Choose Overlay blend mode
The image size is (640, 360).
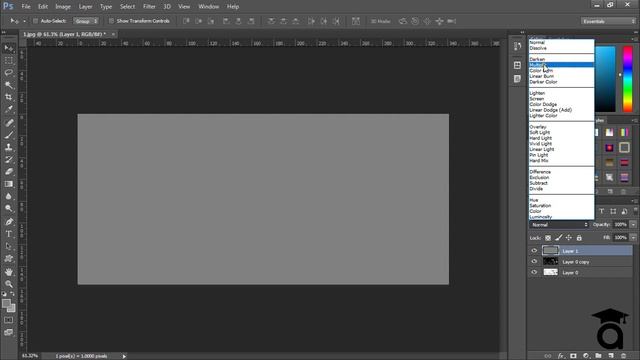(x=561, y=127)
